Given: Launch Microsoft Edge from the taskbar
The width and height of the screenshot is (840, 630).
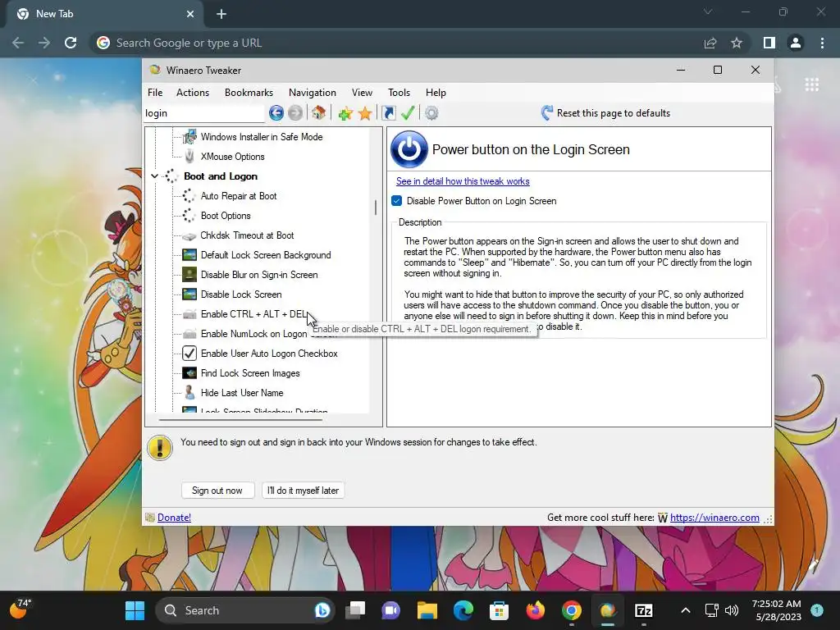Looking at the screenshot, I should tap(463, 610).
